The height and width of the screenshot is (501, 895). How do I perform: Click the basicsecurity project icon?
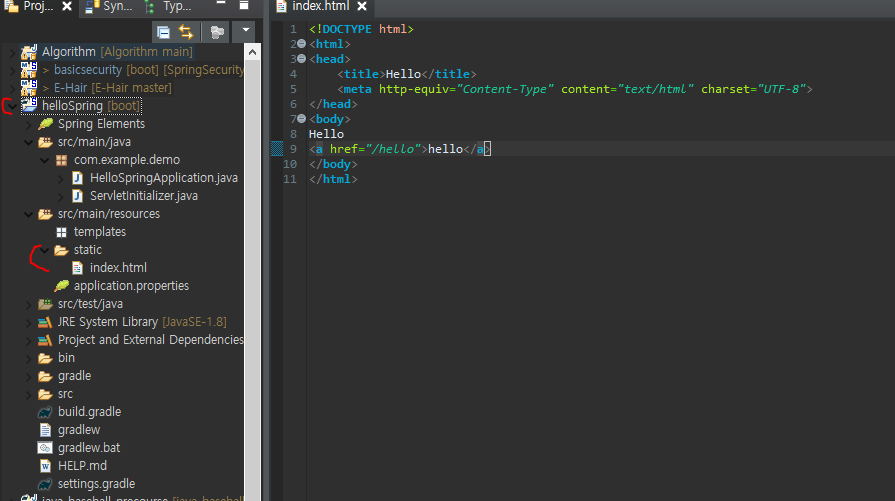coord(29,70)
